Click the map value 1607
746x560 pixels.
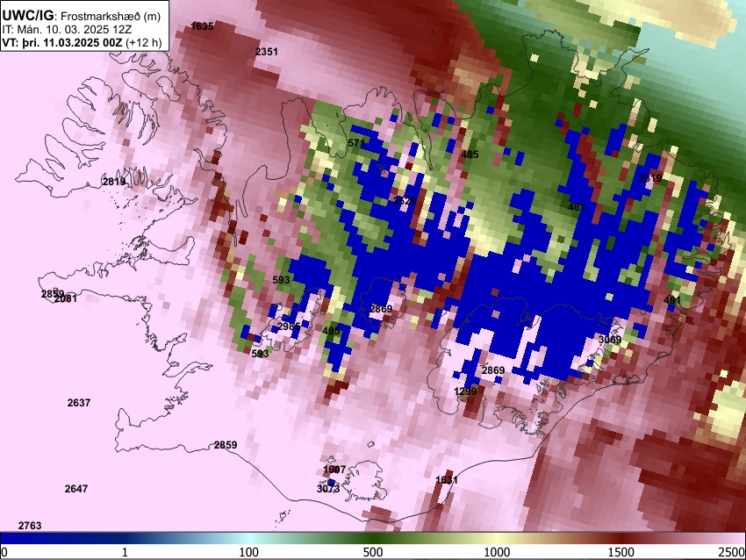[x=334, y=470]
